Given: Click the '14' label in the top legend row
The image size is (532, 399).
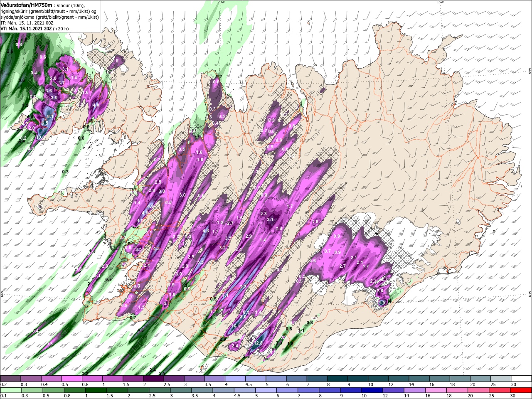Looking at the screenshot, I should (411, 384).
